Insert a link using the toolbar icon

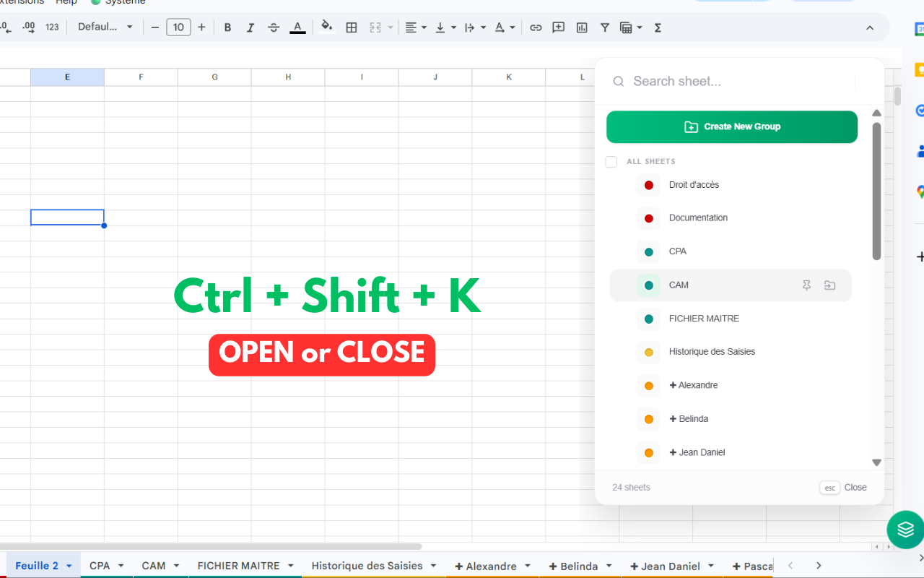[536, 27]
